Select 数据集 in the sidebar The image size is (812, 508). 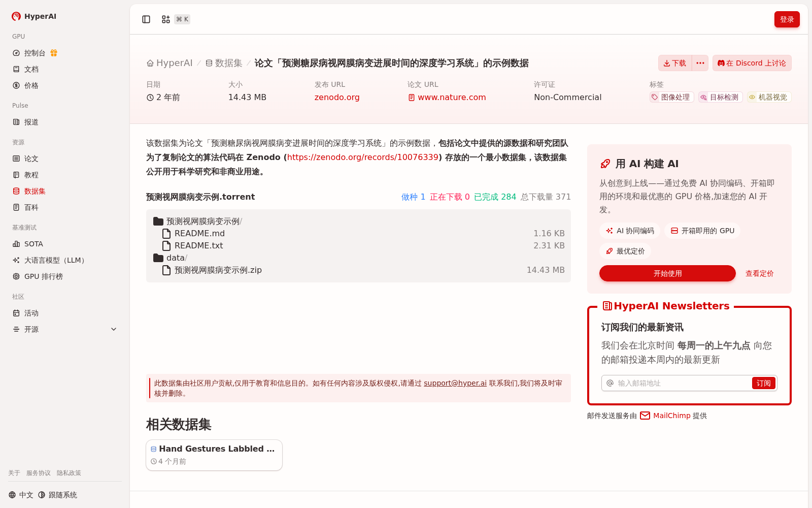tap(65, 191)
